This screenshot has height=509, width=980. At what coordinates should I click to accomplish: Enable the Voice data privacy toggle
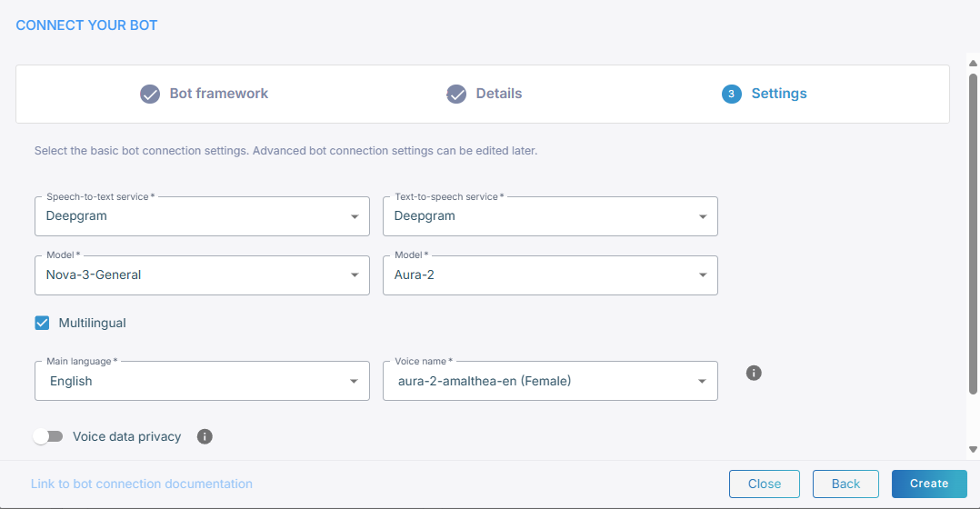[x=48, y=436]
